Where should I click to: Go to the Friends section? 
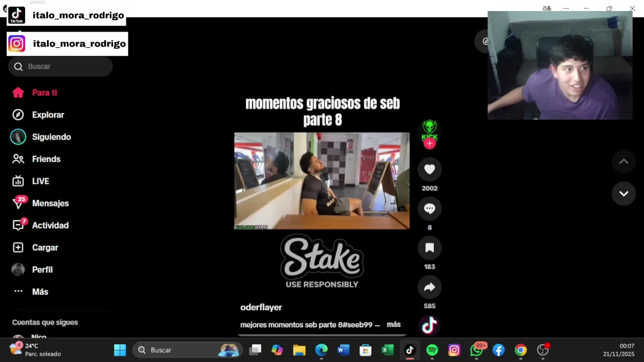coord(36,159)
